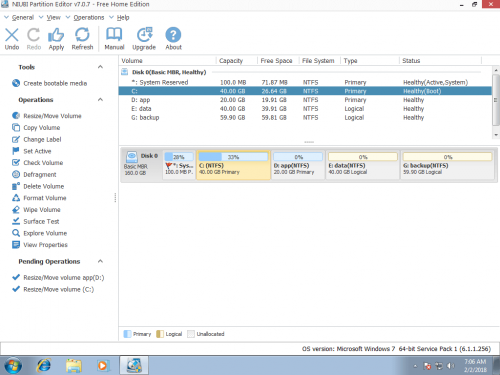The image size is (500, 375).
Task: Refresh the disk list
Action: pyautogui.click(x=82, y=35)
